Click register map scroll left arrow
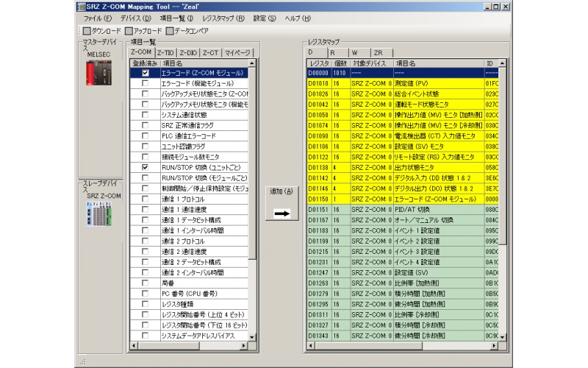The image size is (588, 368). point(310,345)
